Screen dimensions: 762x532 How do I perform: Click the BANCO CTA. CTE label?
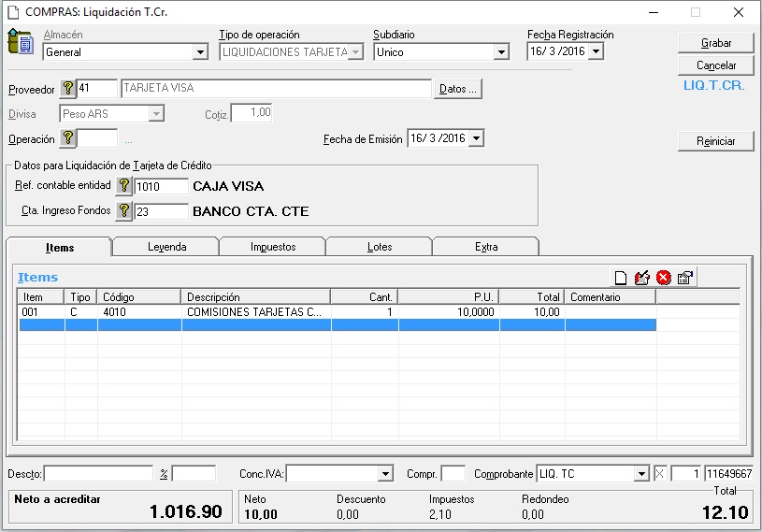coord(251,211)
